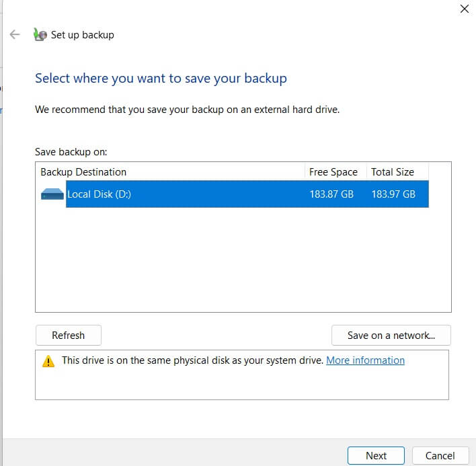Open the More information link
Image resolution: width=476 pixels, height=466 pixels.
click(x=365, y=360)
